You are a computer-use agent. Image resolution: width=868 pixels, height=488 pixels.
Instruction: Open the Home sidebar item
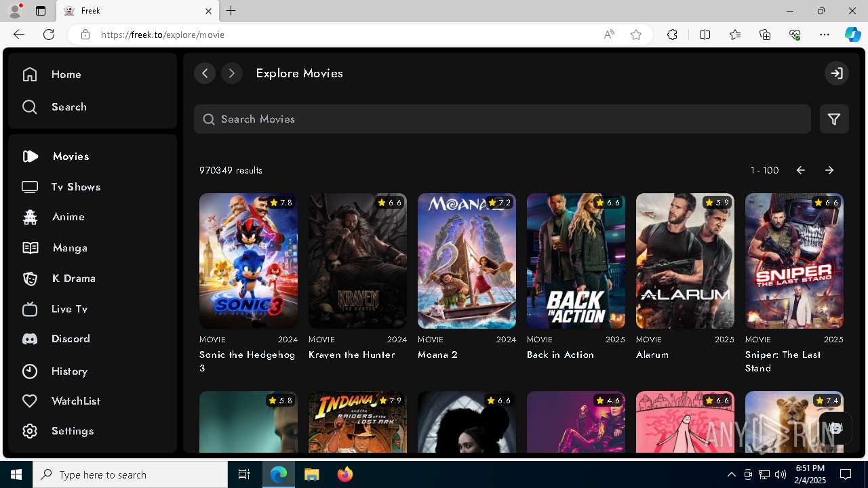pos(52,75)
